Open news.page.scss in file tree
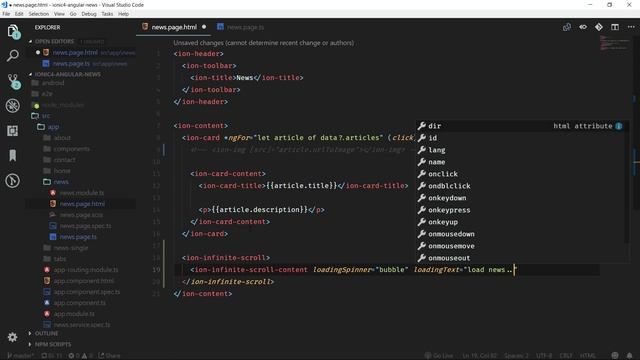 81,215
